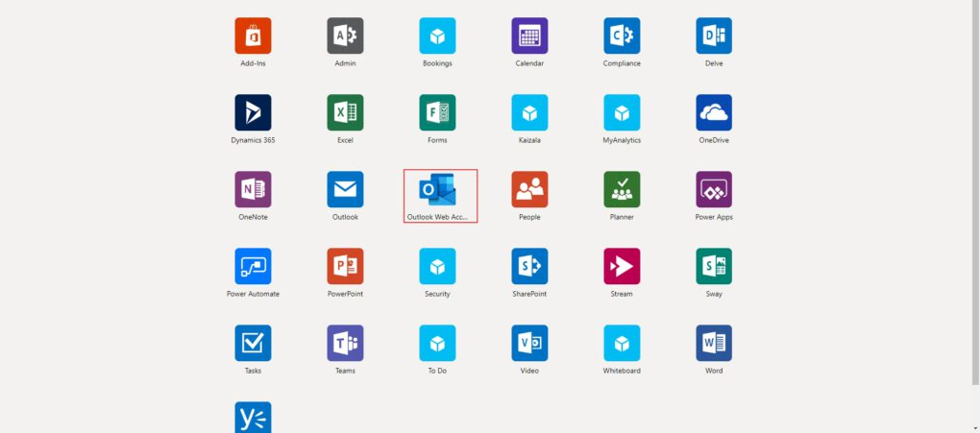Open the To Do app tile
Viewport: 980px width, 433px height.
click(437, 343)
